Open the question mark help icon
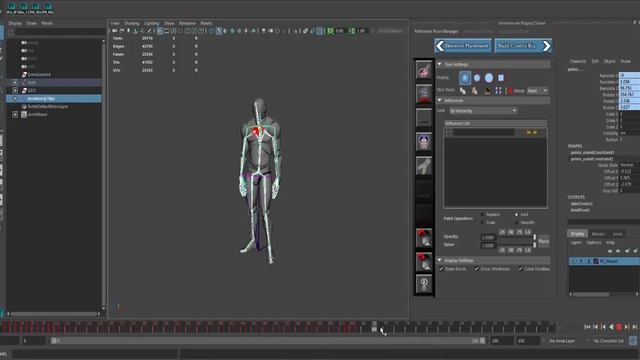 pyautogui.click(x=424, y=284)
